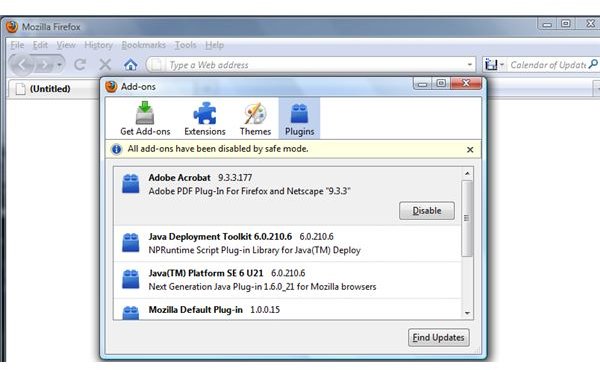Go to the Home page
This screenshot has height=370, width=600.
click(130, 65)
